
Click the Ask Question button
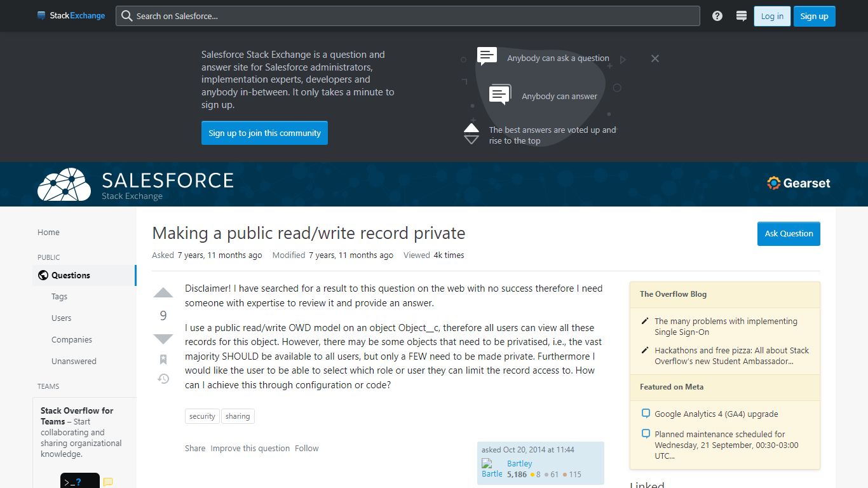point(789,233)
